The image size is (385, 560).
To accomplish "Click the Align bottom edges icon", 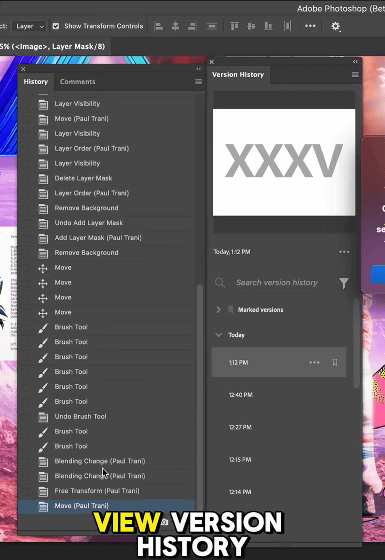I will [x=268, y=26].
